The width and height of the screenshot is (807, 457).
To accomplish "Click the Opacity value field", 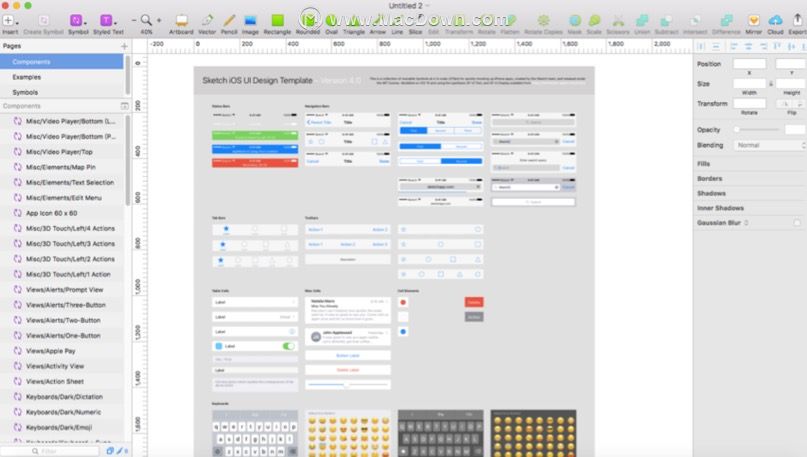I will (x=795, y=130).
